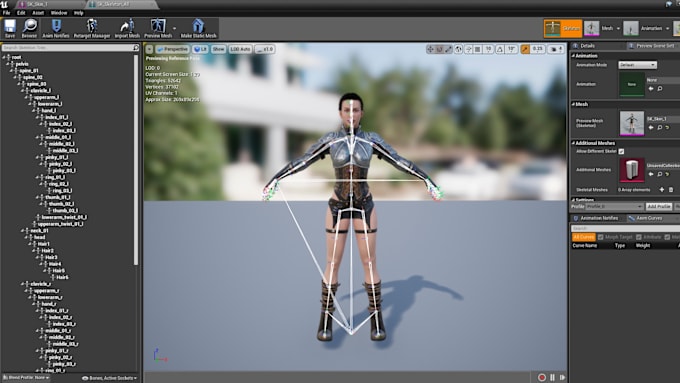
Task: Click the All Curves filter button
Action: [583, 237]
